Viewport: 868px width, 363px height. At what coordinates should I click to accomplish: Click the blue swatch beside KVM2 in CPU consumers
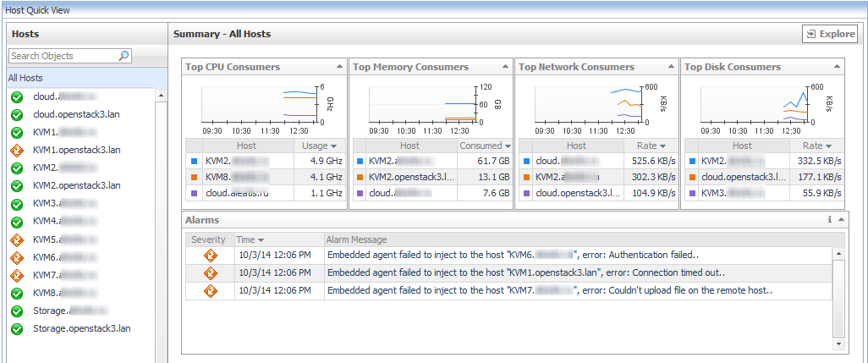pos(194,160)
